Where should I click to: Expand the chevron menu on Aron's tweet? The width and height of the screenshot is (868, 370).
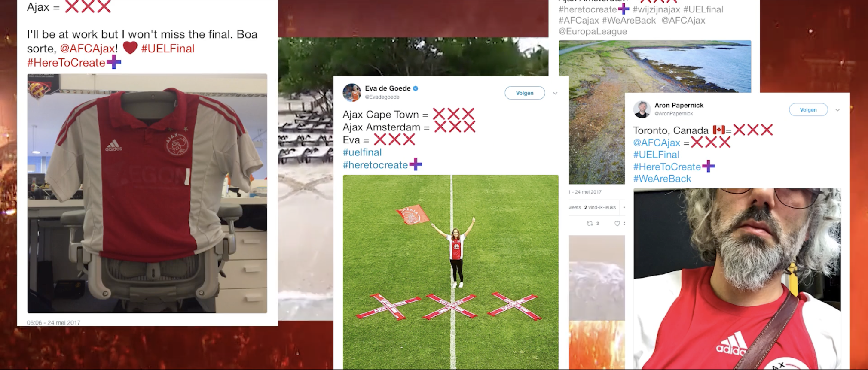[837, 110]
